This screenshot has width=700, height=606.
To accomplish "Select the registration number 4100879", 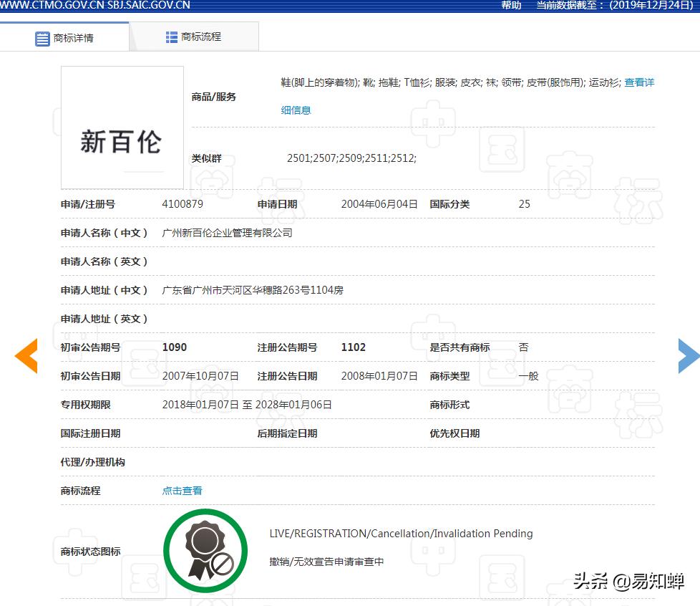I will tap(183, 204).
